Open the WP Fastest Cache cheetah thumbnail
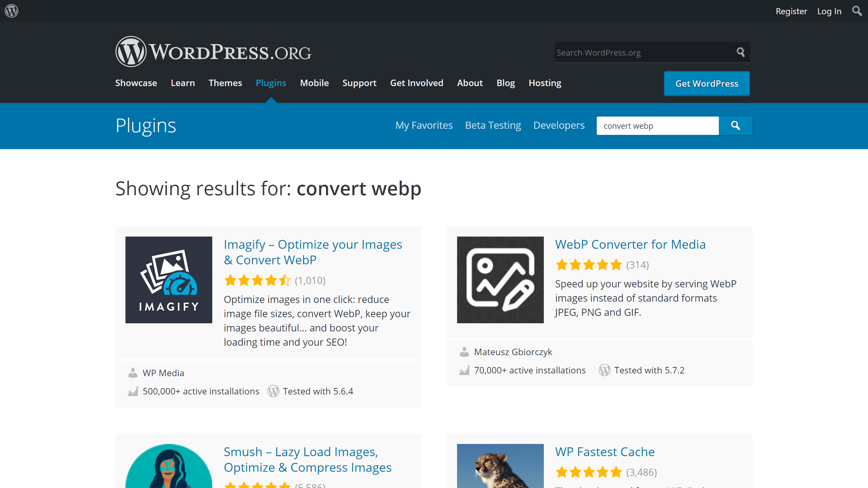Screen dimensions: 868x488 tap(500, 466)
